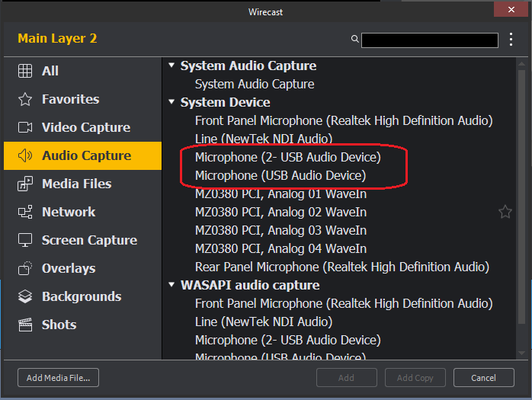Screen dimensions: 532x400
Task: Open the three-dot options menu
Action: [511, 40]
